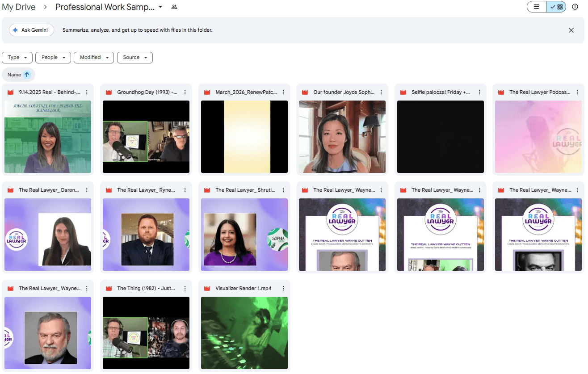Select the file name 'The Thing (1982) - Just...'

(x=146, y=288)
